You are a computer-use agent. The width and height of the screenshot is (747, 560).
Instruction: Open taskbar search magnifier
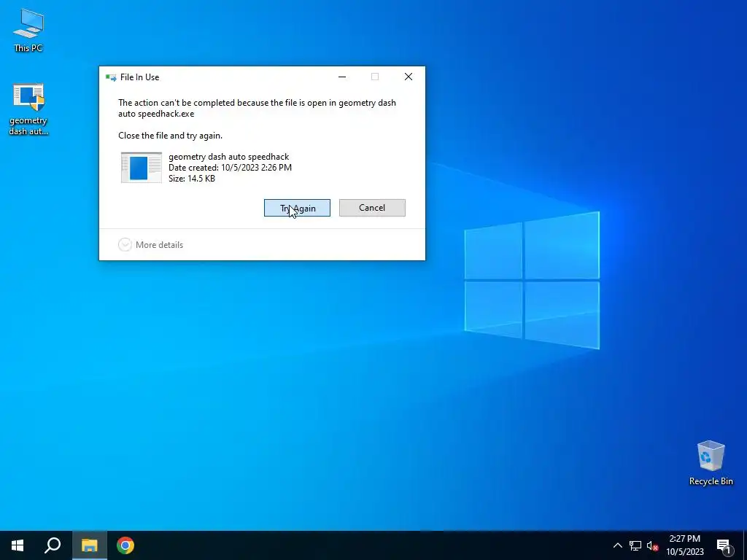pos(53,545)
